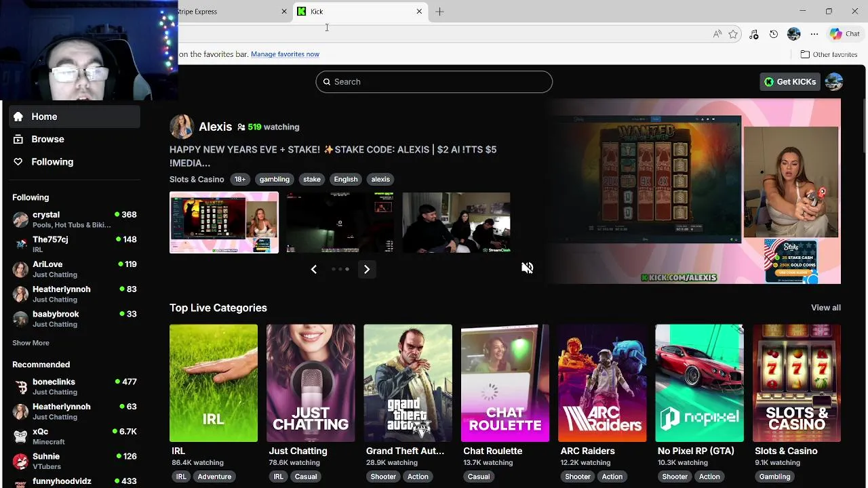Open crystal channel in Following list
Viewport: 868px width, 488px height.
click(75, 220)
